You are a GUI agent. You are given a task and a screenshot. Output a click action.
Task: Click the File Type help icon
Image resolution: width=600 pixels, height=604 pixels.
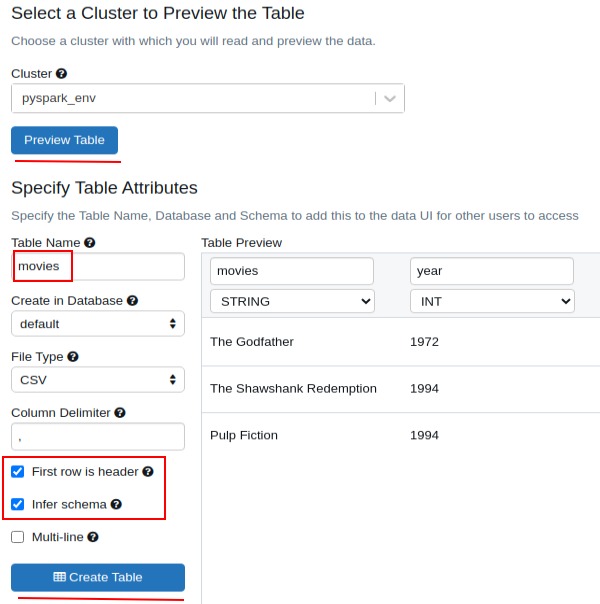73,356
